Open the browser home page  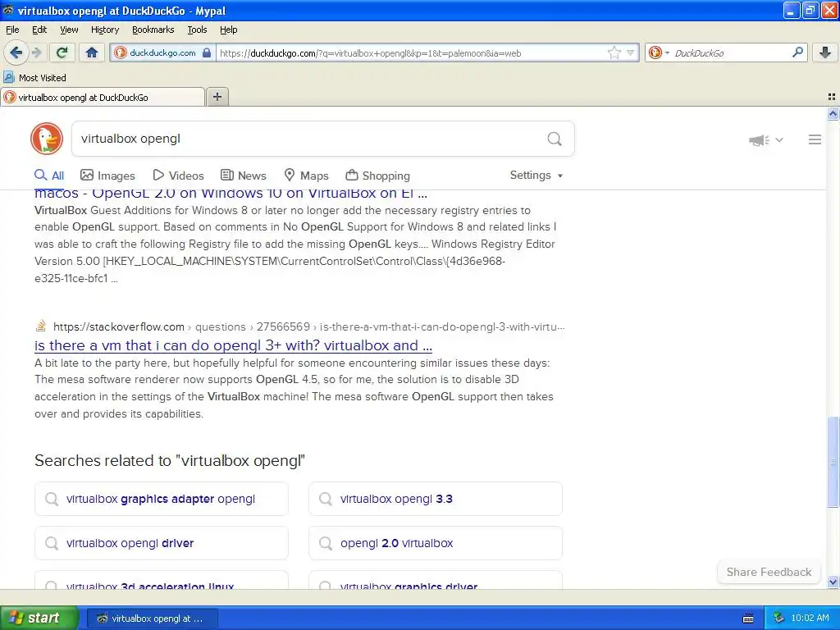(x=92, y=52)
